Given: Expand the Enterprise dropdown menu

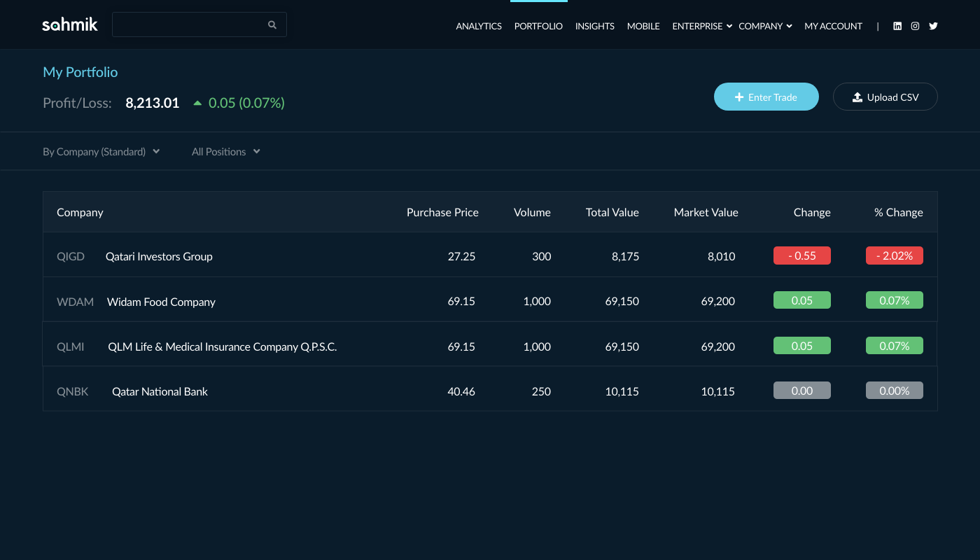Looking at the screenshot, I should coord(702,26).
